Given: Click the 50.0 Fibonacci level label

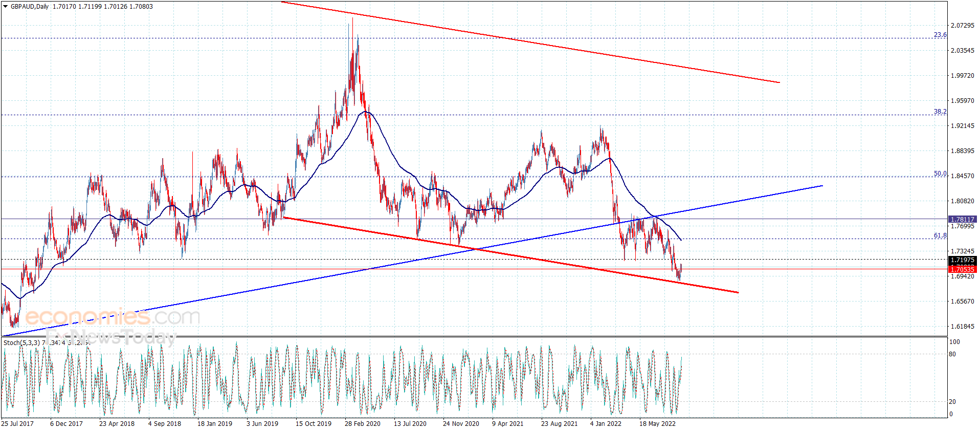Looking at the screenshot, I should coord(940,174).
